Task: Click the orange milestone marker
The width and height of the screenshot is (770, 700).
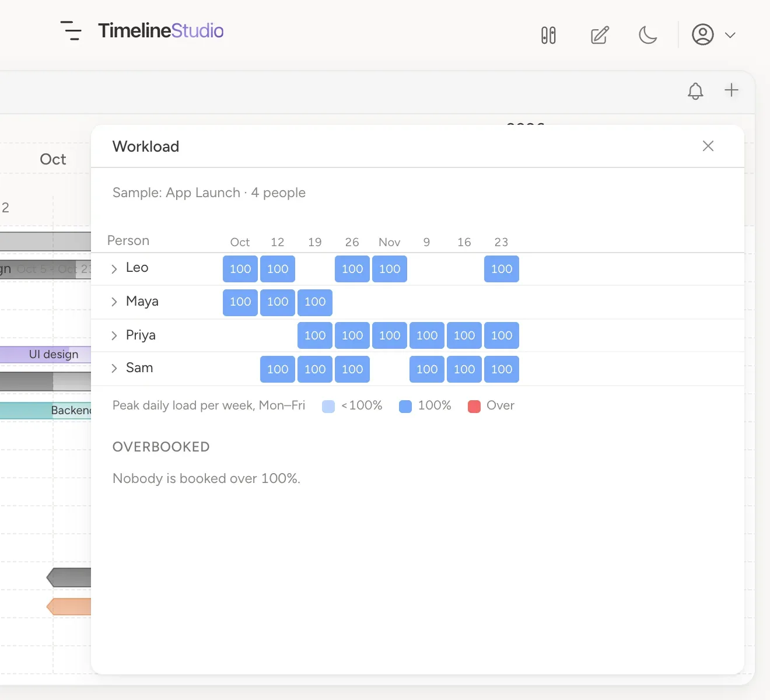Action: click(x=69, y=607)
